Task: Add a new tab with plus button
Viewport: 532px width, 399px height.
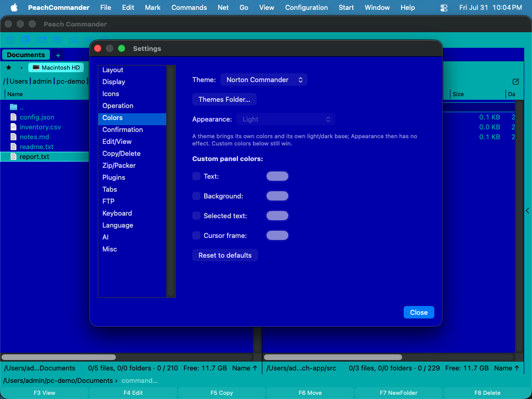Action: pyautogui.click(x=58, y=55)
